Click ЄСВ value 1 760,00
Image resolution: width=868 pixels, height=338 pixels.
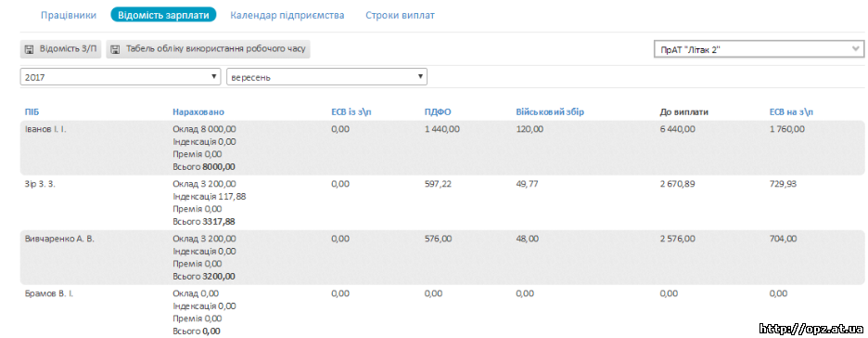point(786,128)
